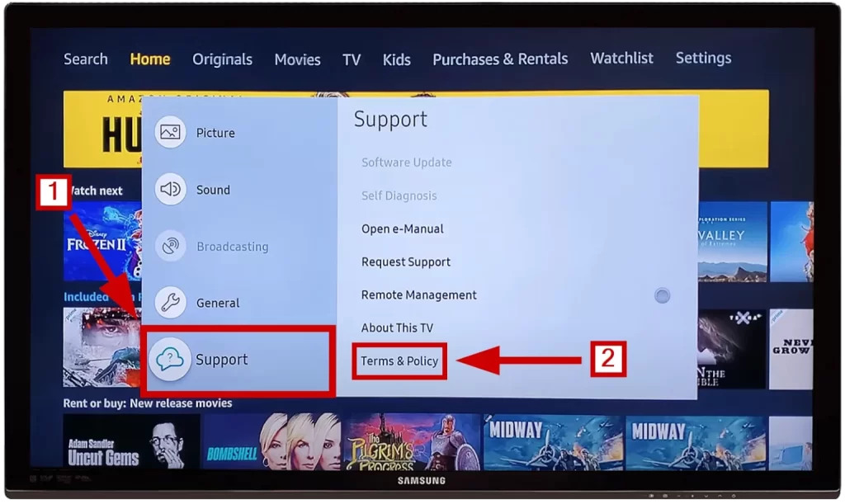Select the Broadcasting satellite dish icon

tap(170, 246)
